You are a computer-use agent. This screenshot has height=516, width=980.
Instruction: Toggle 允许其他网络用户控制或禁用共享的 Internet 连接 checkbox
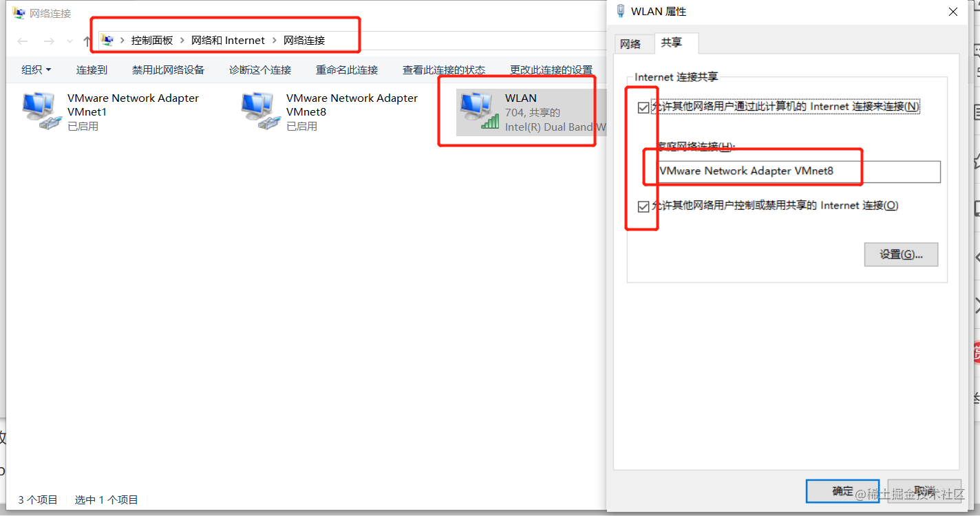tap(643, 206)
